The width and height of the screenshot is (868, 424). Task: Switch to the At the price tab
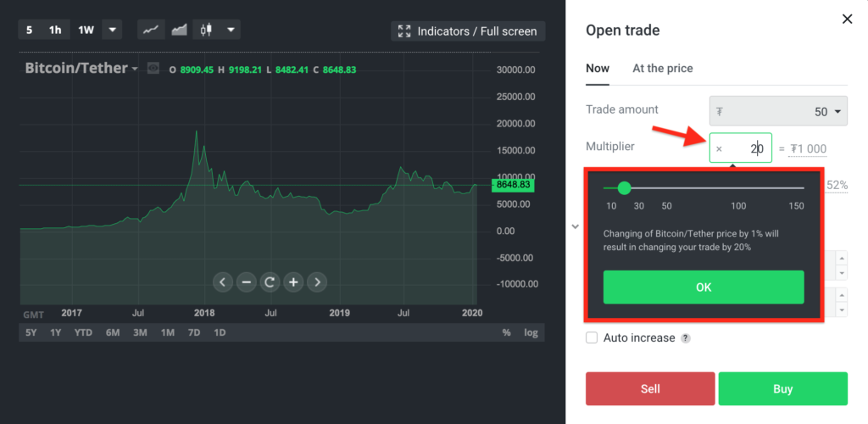pos(663,69)
